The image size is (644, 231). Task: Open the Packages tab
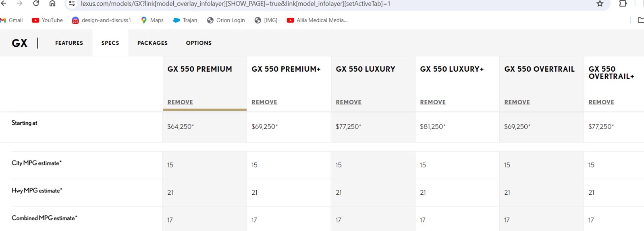pyautogui.click(x=152, y=43)
